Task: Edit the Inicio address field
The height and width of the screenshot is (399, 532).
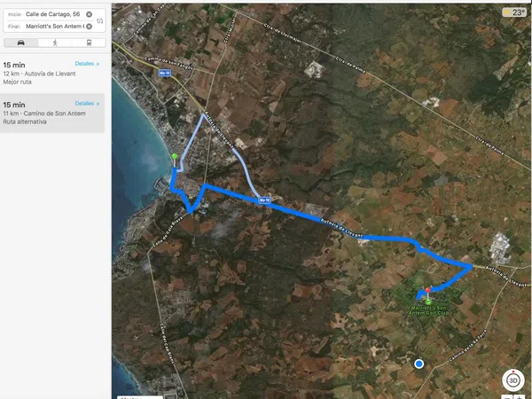Action: [x=52, y=14]
